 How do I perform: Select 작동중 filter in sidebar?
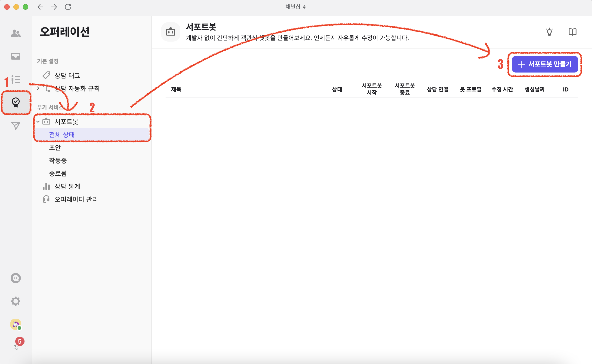[x=58, y=161]
